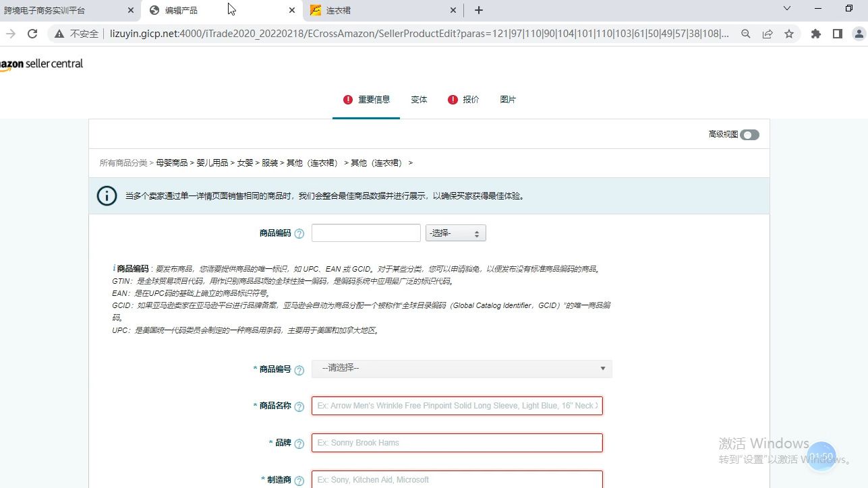Click help icon next to 商品名称

299,406
